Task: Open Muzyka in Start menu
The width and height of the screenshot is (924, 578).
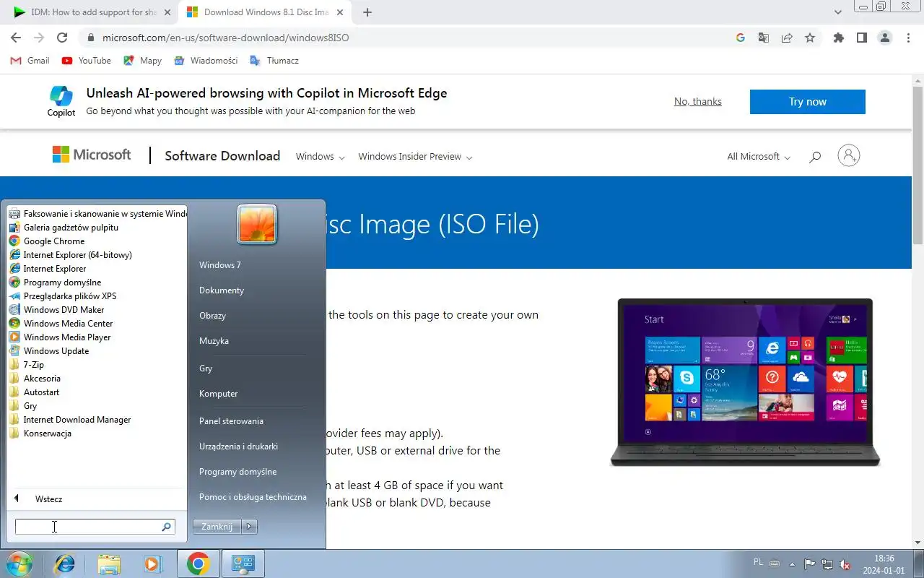Action: point(214,341)
